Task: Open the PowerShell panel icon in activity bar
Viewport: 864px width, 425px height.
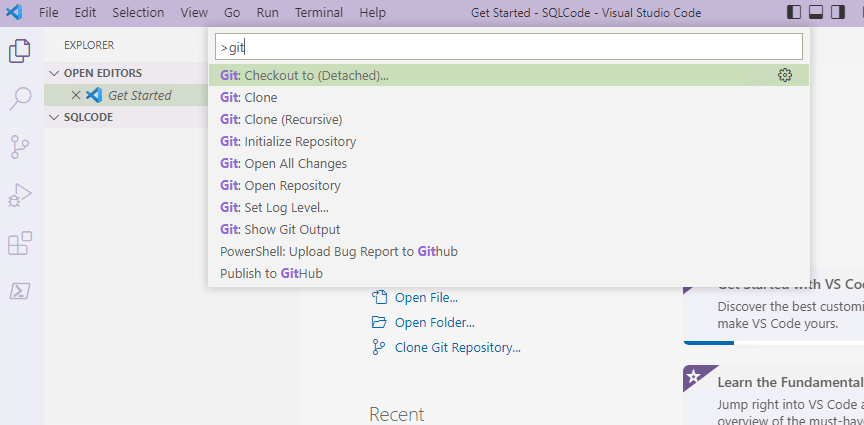Action: (x=20, y=291)
